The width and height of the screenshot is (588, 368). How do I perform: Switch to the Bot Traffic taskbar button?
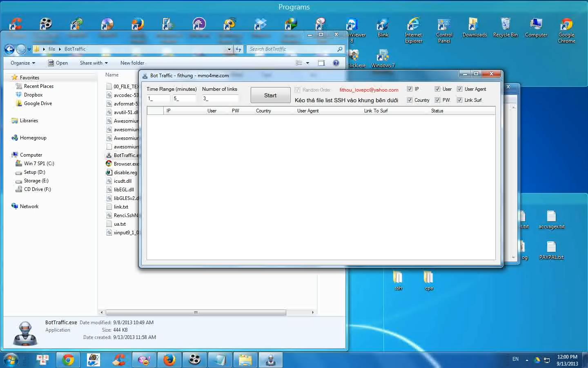[x=271, y=360]
